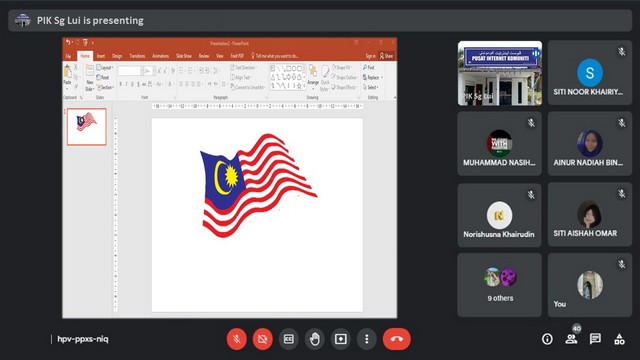Click the Sign in link in PowerPoint
640x360 pixels.
pos(370,56)
